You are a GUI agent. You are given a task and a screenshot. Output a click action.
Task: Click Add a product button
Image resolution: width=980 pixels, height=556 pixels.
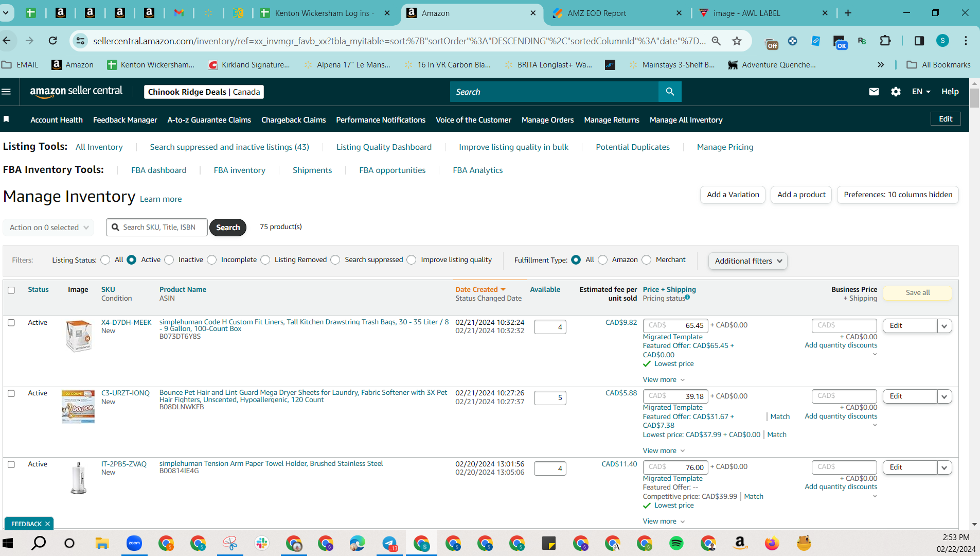coord(801,195)
